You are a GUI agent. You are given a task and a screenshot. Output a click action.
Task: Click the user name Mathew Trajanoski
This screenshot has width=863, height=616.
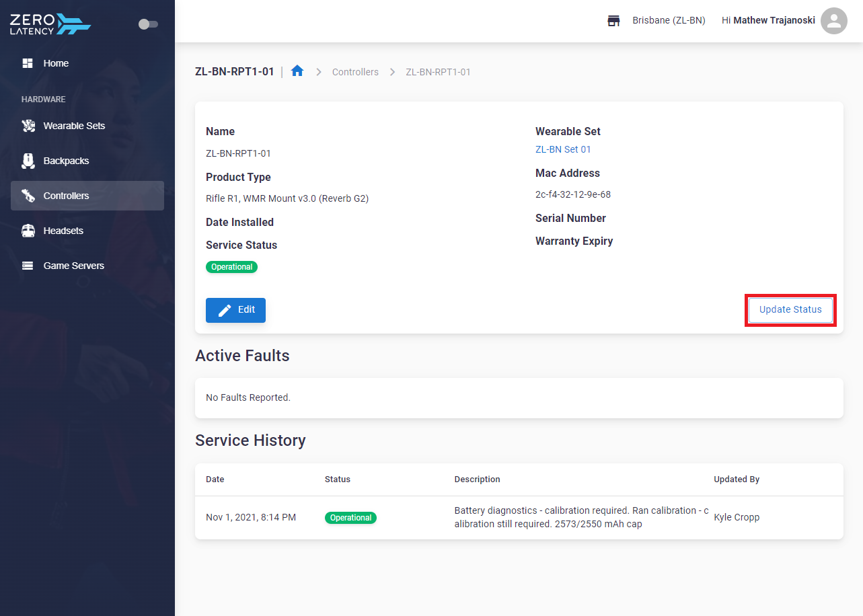pyautogui.click(x=774, y=21)
